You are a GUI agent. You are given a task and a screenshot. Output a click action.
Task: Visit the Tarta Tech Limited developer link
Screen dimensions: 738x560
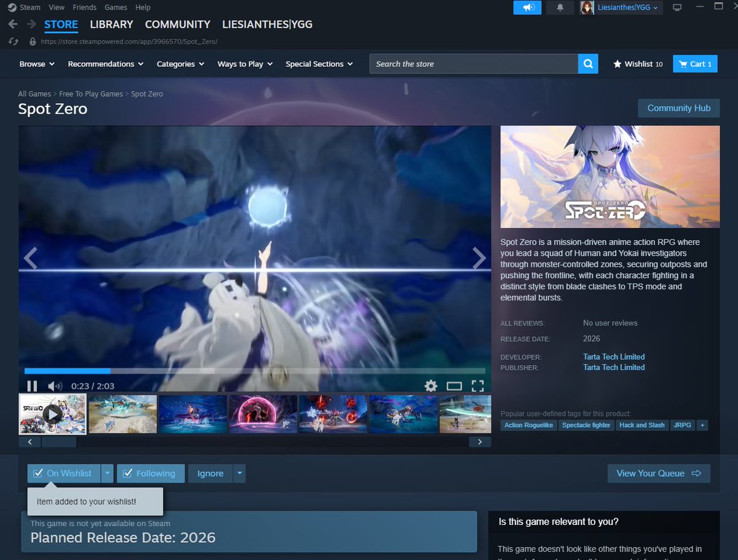coord(613,357)
